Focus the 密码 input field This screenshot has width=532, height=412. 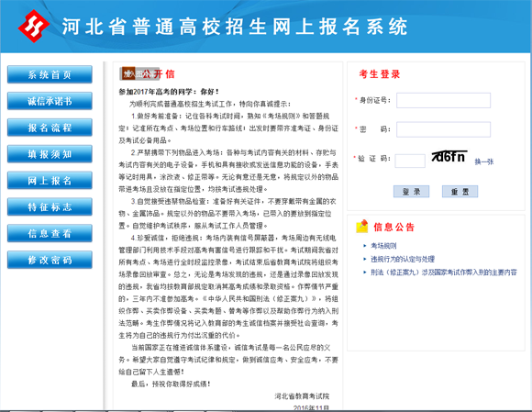click(443, 129)
